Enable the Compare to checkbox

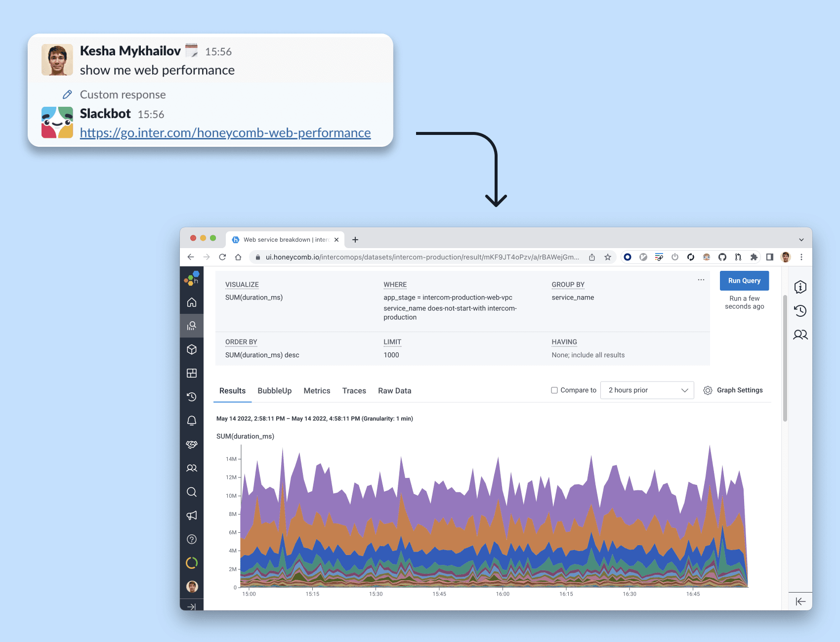(554, 390)
